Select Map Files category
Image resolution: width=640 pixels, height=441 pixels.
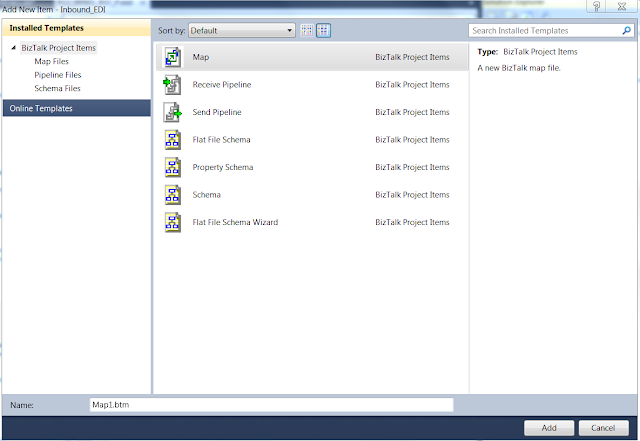tap(51, 61)
